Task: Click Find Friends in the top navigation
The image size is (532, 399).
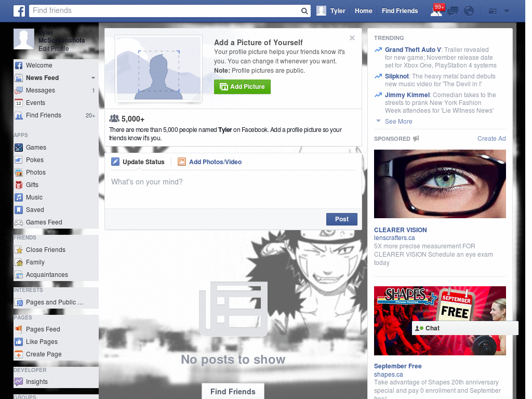Action: (x=400, y=11)
